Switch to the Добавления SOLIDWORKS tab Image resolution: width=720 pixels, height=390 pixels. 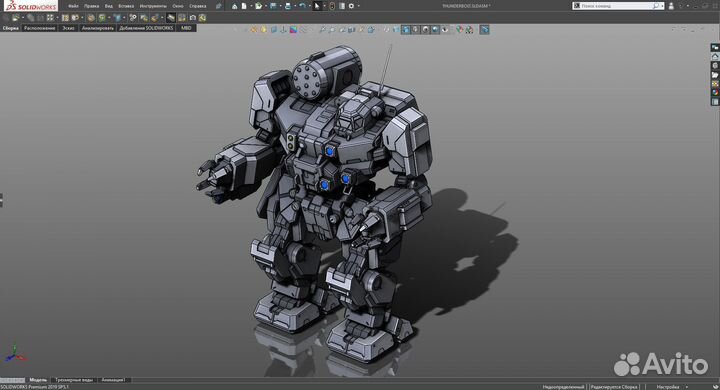pos(146,28)
